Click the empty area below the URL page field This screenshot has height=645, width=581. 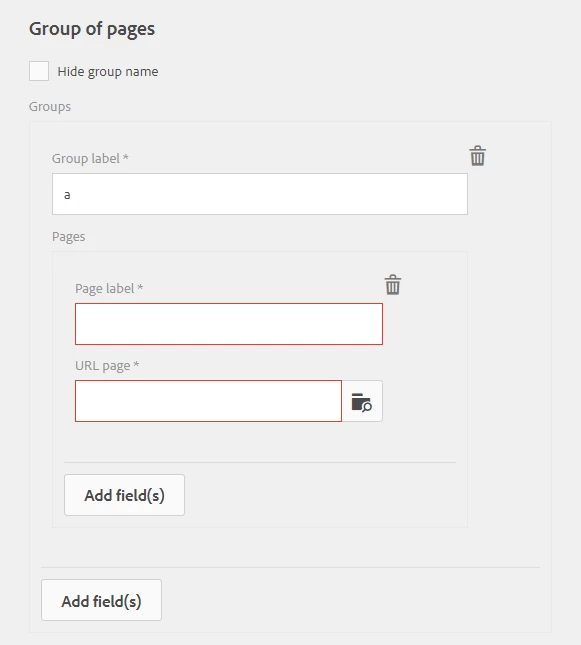229,441
